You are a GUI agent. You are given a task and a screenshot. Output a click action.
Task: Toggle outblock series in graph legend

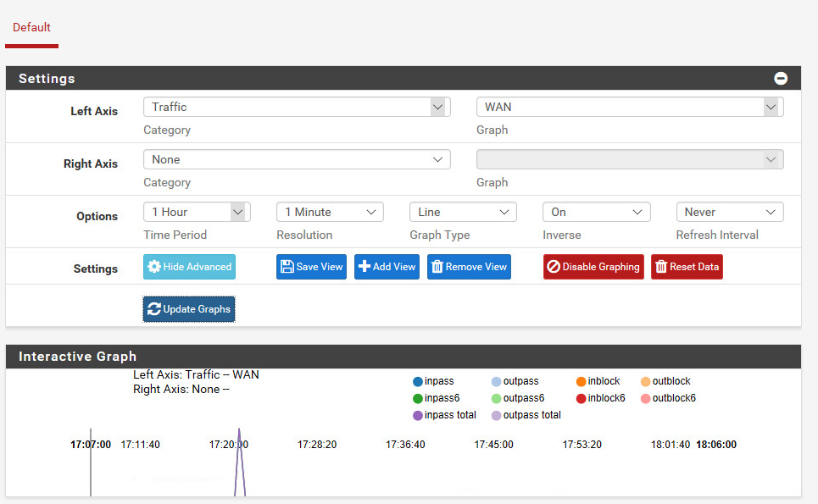[x=665, y=381]
